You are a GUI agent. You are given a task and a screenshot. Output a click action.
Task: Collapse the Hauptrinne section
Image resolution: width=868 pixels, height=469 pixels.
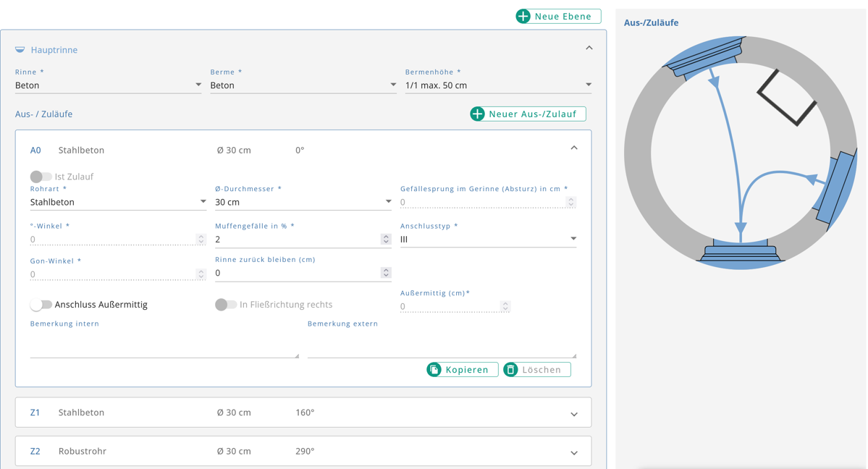point(589,48)
